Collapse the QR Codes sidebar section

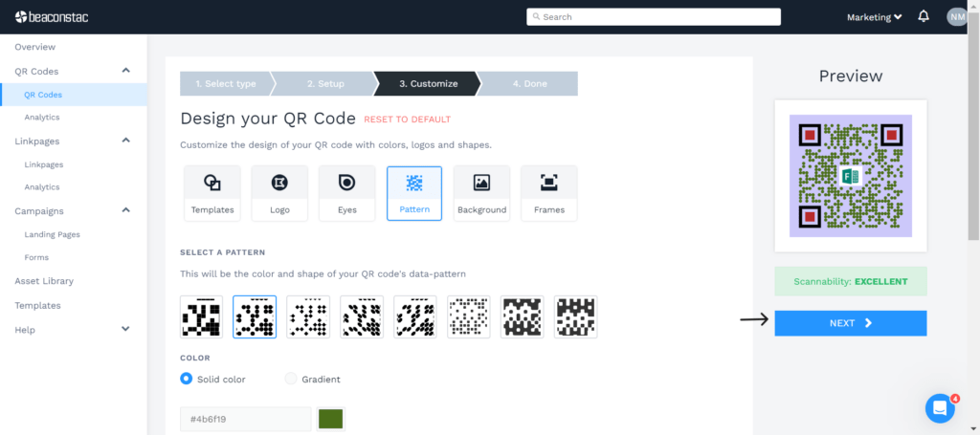[x=125, y=71]
